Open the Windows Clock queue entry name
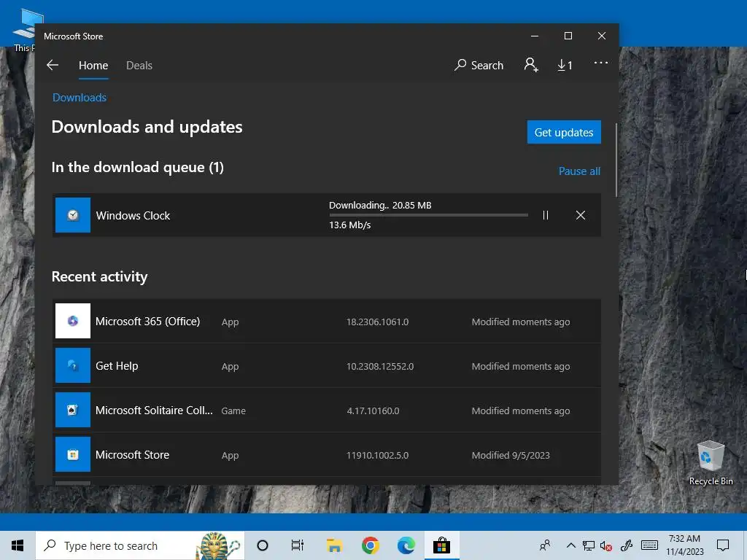Image resolution: width=747 pixels, height=560 pixels. (133, 216)
